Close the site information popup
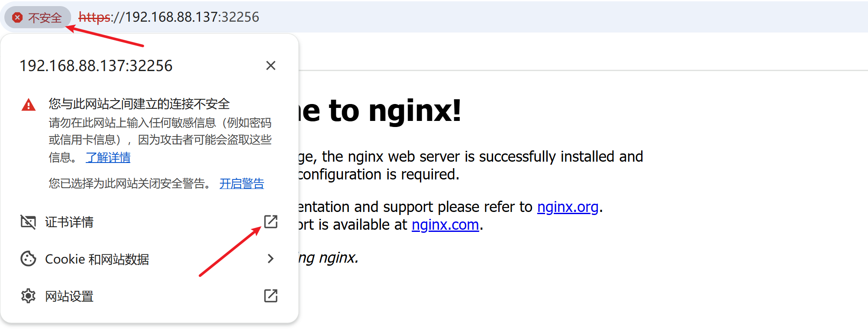Image resolution: width=868 pixels, height=332 pixels. 271,65
